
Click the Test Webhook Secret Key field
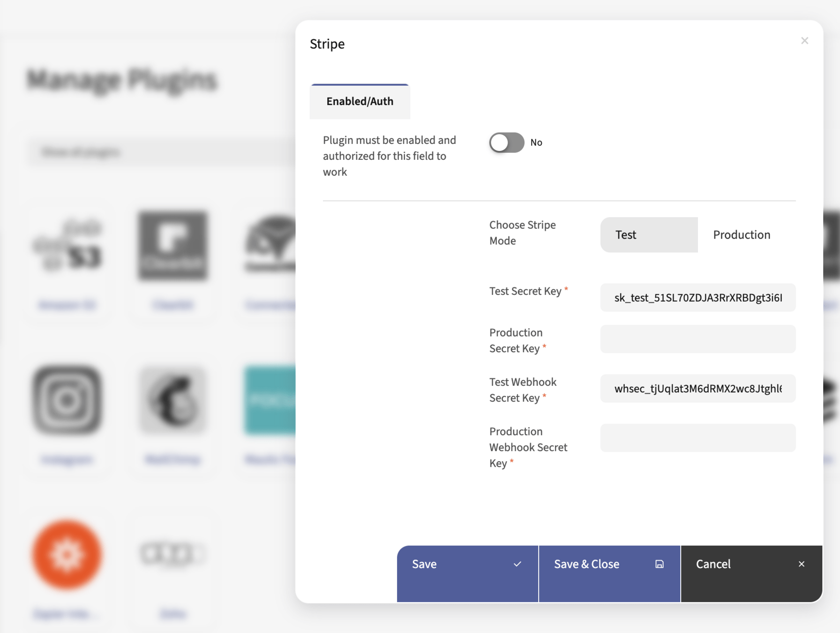tap(697, 388)
